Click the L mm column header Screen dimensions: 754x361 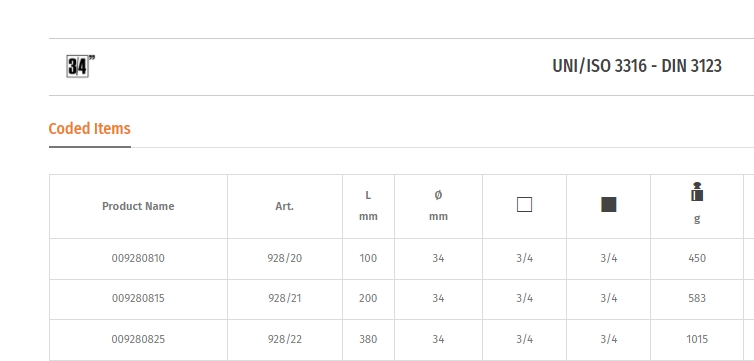pos(368,206)
